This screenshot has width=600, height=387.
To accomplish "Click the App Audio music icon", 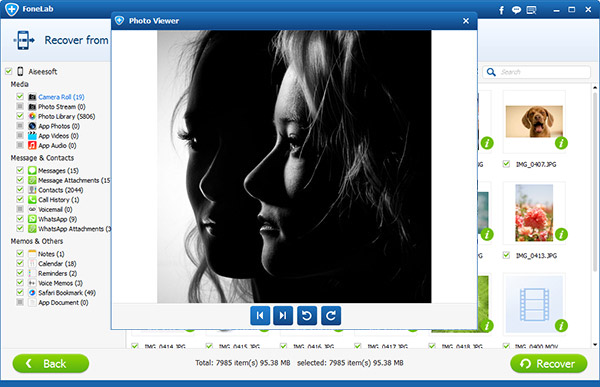I will [33, 145].
